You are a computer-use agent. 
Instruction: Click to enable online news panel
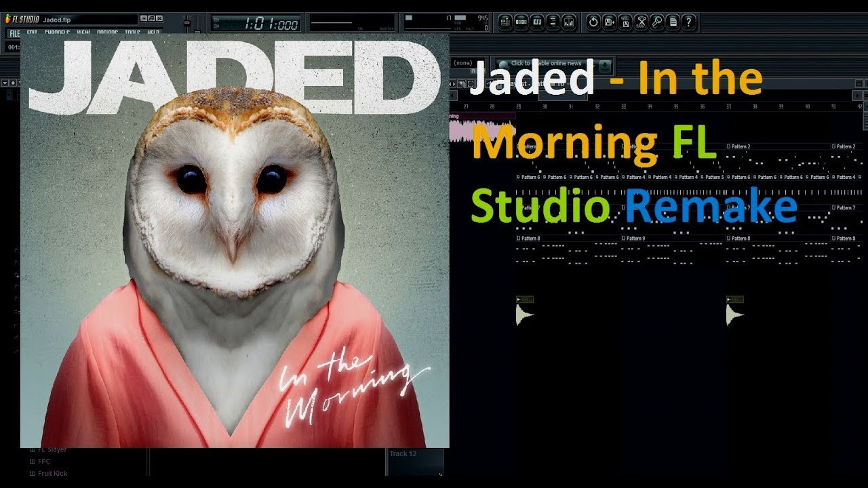(x=547, y=64)
